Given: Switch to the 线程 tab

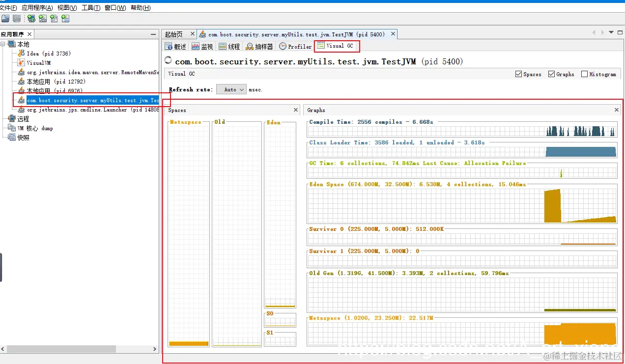Looking at the screenshot, I should [229, 46].
